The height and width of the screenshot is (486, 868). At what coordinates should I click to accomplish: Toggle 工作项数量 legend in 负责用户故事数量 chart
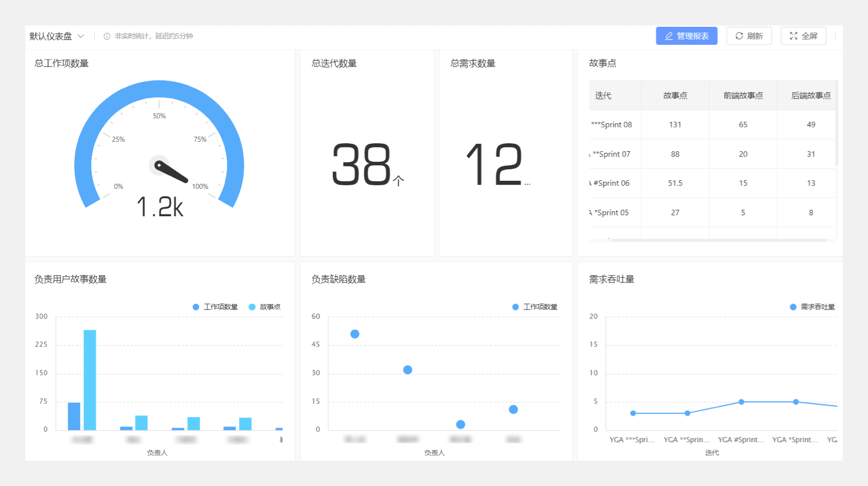[x=215, y=307]
